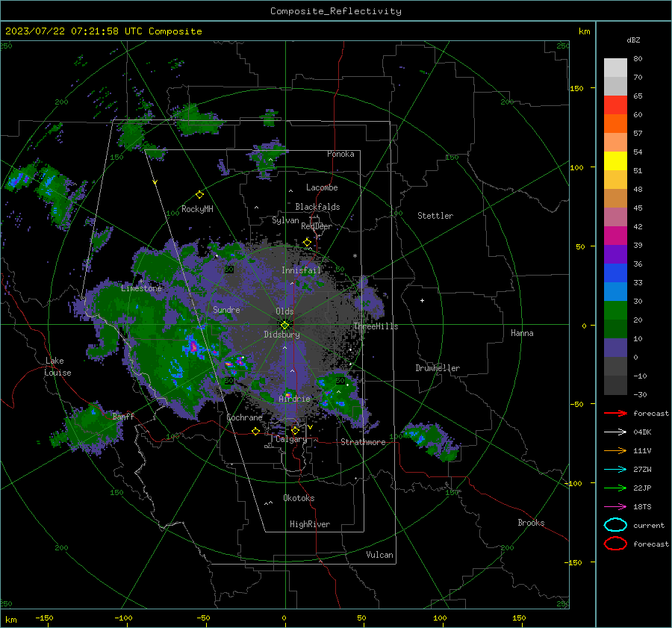672x628 pixels.
Task: Click the yellow diamond marker beside RockyMH
Action: tap(199, 195)
